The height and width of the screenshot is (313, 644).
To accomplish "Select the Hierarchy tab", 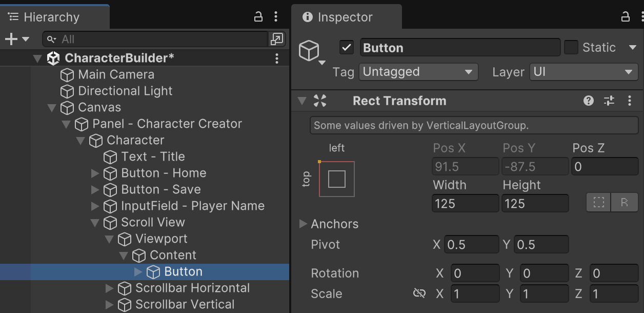I will click(x=51, y=17).
